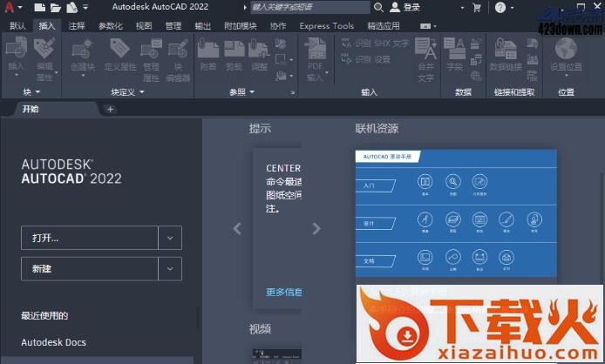Screen dimensions: 605x364
Task: Show the next tip with right arrow
Action: click(x=316, y=228)
